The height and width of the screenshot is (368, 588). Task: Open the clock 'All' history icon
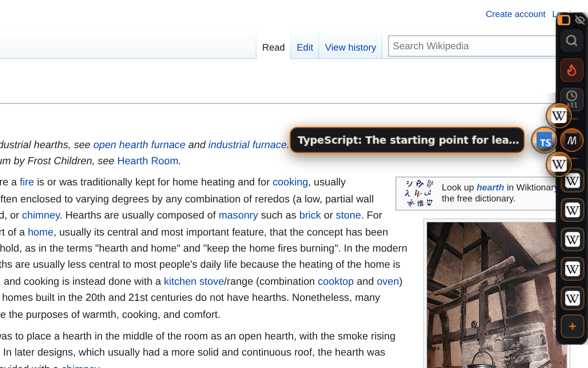click(571, 98)
